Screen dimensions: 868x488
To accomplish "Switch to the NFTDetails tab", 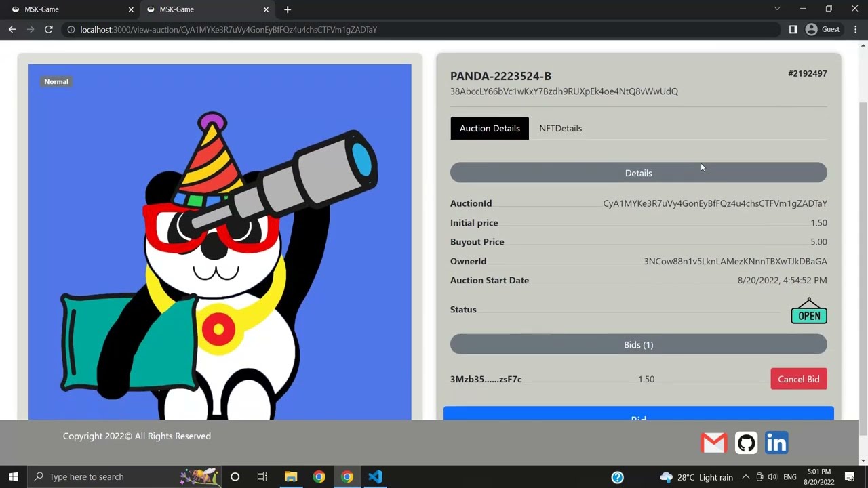I will [x=560, y=128].
